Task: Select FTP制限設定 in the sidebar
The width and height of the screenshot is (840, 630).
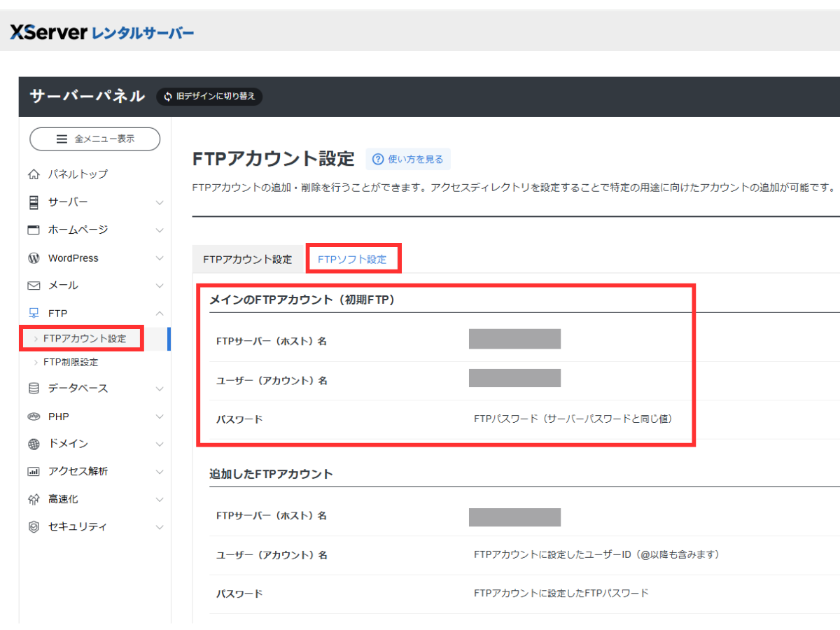Action: tap(71, 363)
